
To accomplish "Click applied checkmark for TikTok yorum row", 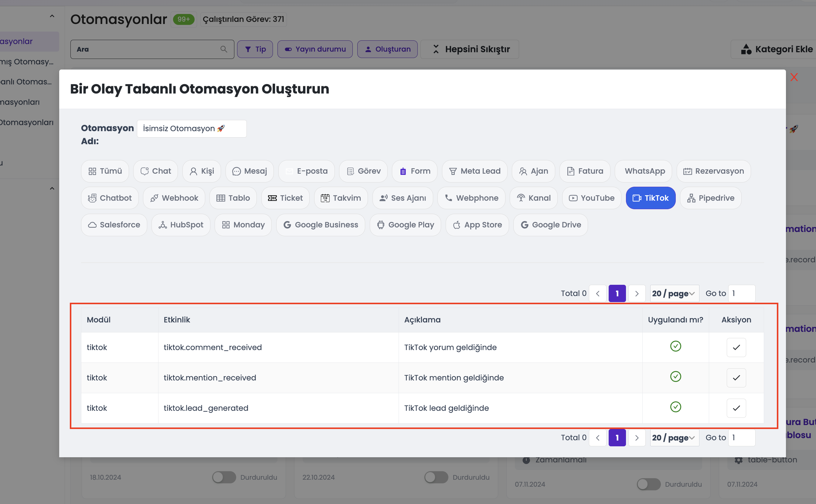I will point(675,346).
